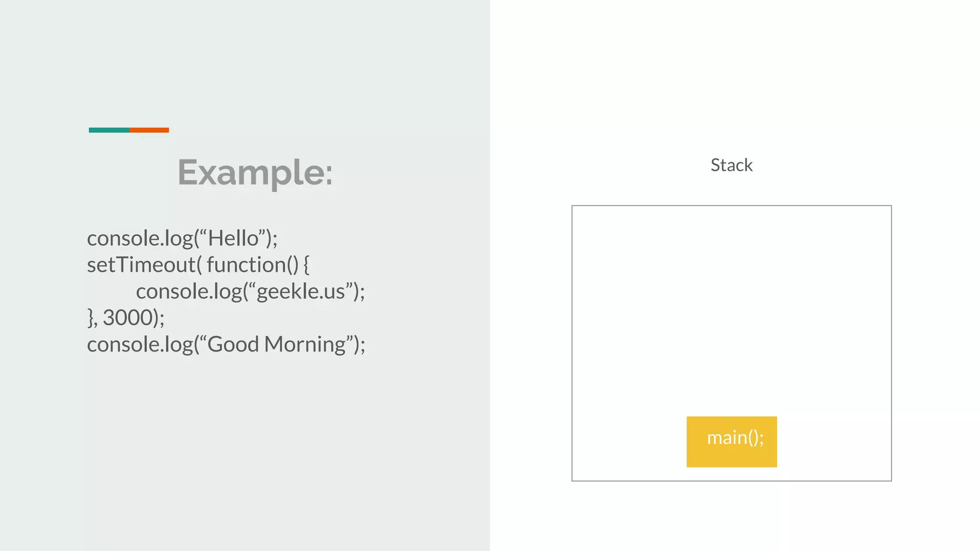Viewport: 980px width, 551px height.
Task: Click the word "Morning" in the code
Action: tap(305, 344)
